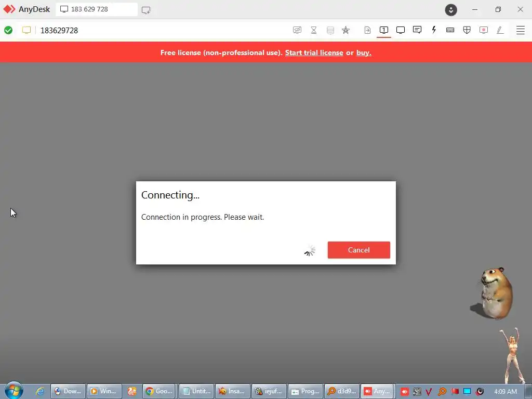This screenshot has height=399, width=532.
Task: Click the orange magnifier tray icon
Action: [x=442, y=392]
